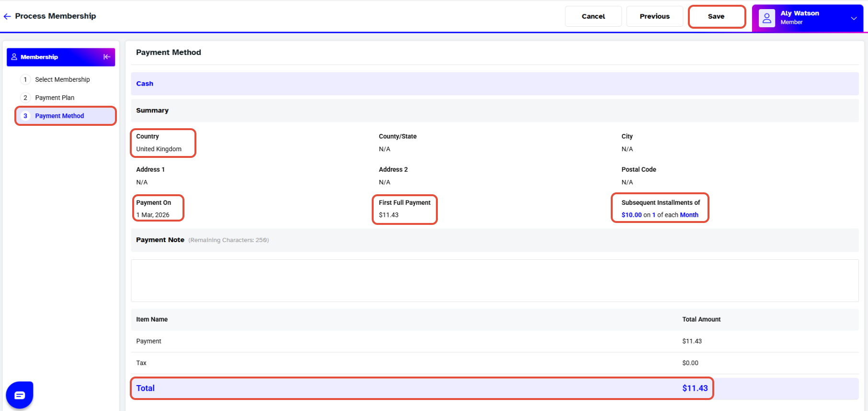Click the Process Membership page title

click(x=56, y=16)
